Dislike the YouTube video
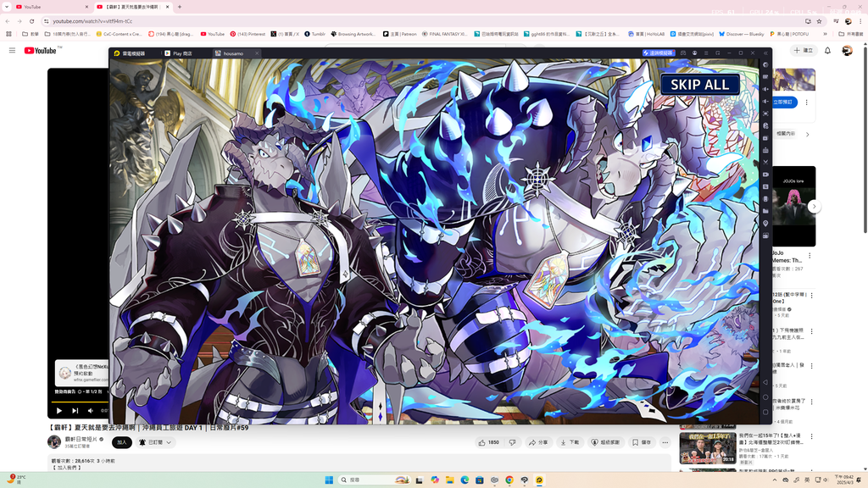Viewport: 868px width, 488px height. [513, 442]
